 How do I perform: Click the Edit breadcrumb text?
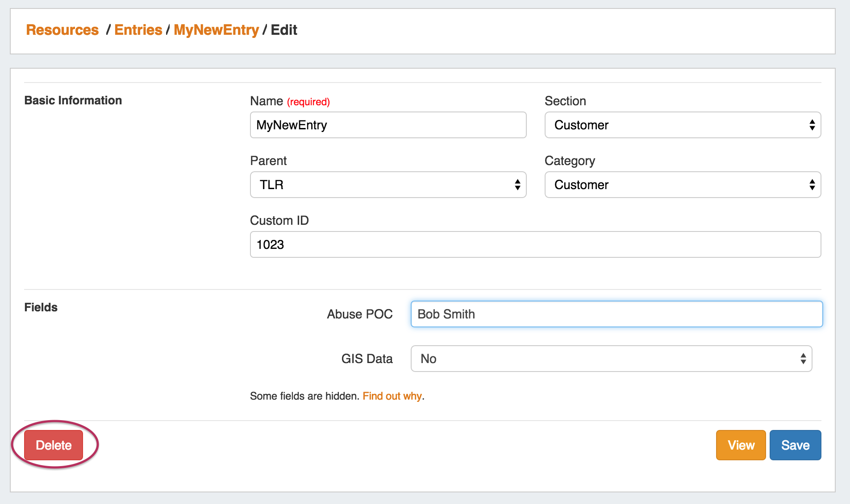284,30
